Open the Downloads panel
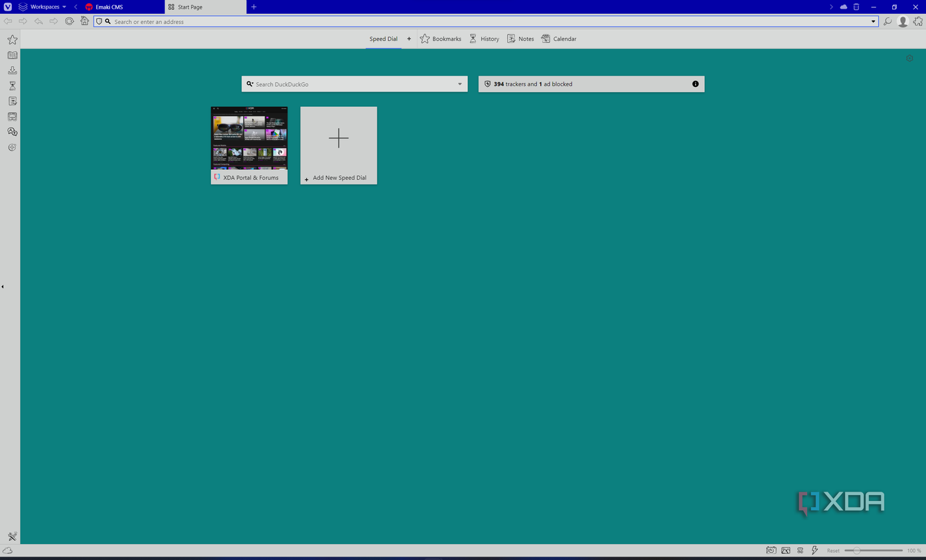Screen dimensions: 926x560 [x=12, y=70]
